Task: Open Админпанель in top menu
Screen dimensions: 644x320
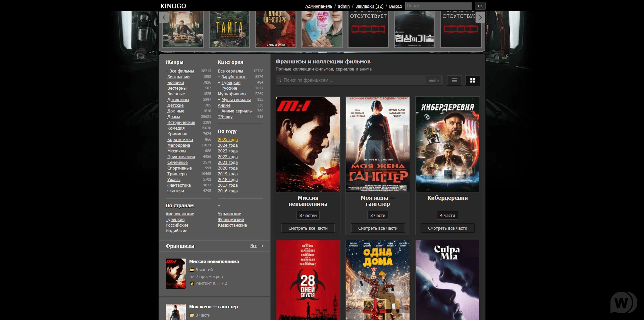Action: 319,6
